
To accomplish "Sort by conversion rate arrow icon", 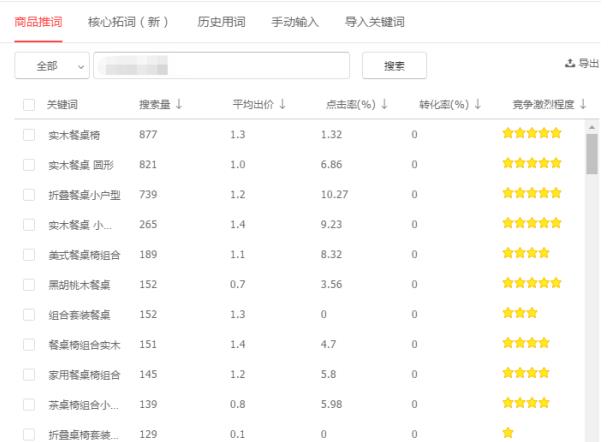I will point(478,104).
